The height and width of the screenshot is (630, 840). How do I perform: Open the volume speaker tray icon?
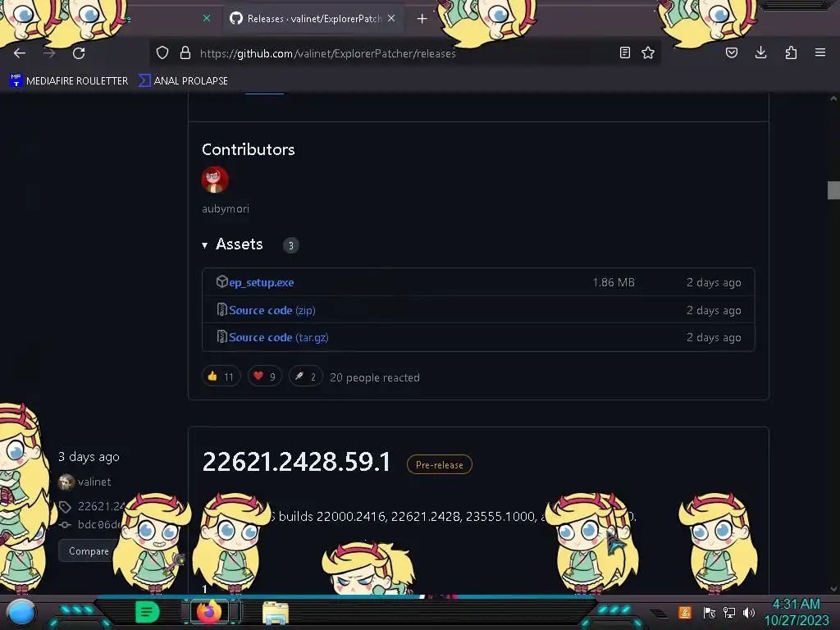point(749,612)
